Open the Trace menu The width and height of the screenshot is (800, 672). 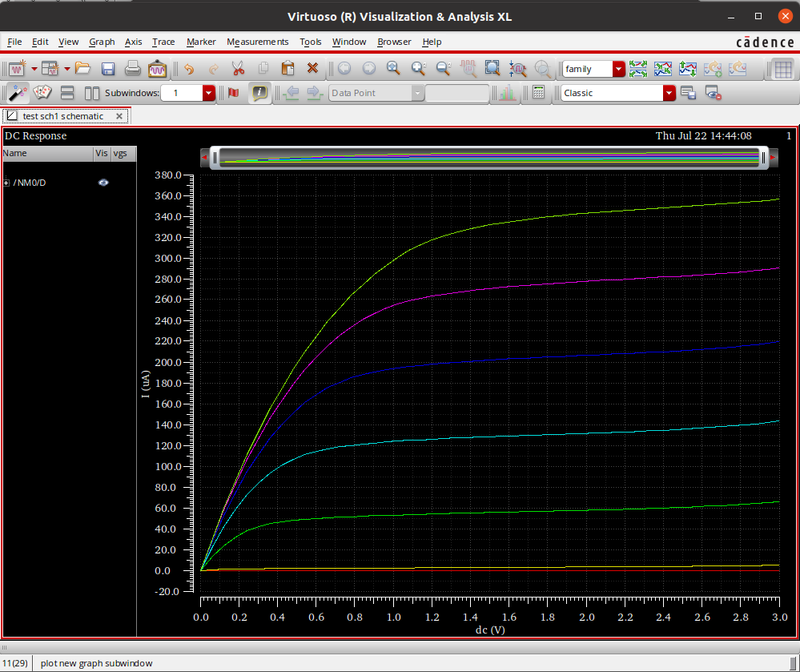point(163,42)
